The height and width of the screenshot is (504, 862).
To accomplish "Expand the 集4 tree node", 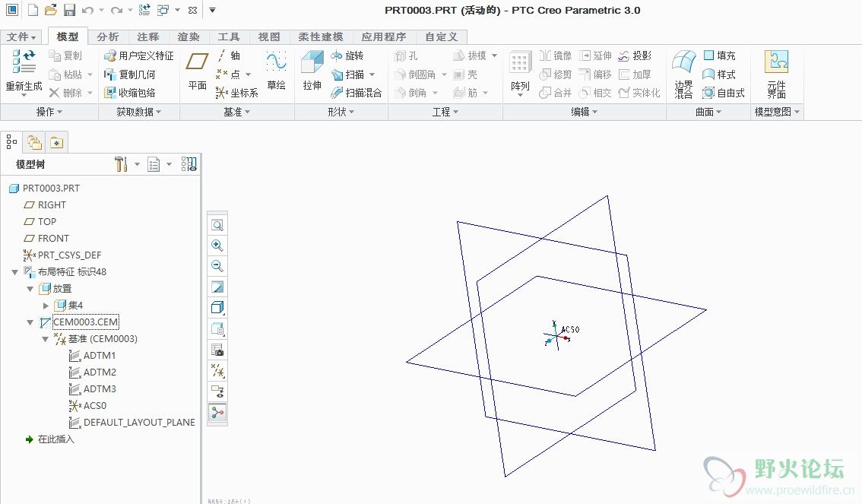I will pyautogui.click(x=46, y=306).
